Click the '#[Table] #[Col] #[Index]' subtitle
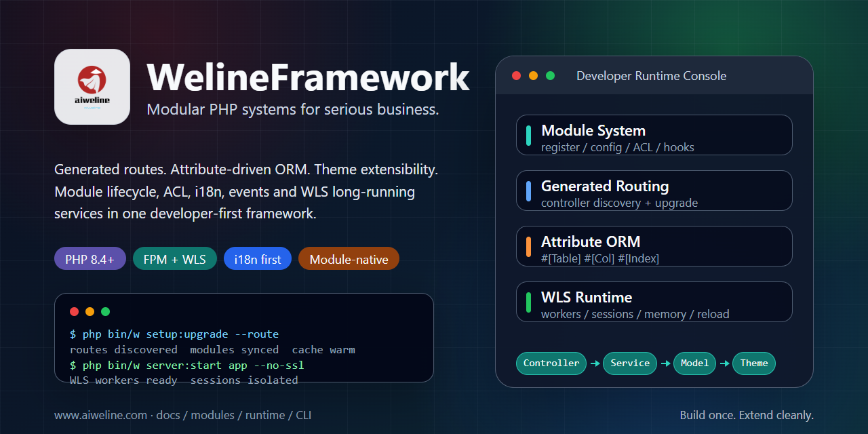This screenshot has width=868, height=434. tap(600, 258)
